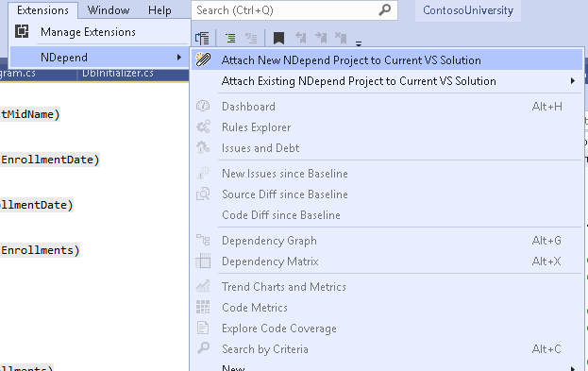Image resolution: width=588 pixels, height=371 pixels.
Task: Open the toolbar overflow options arrow
Action: pos(359,43)
